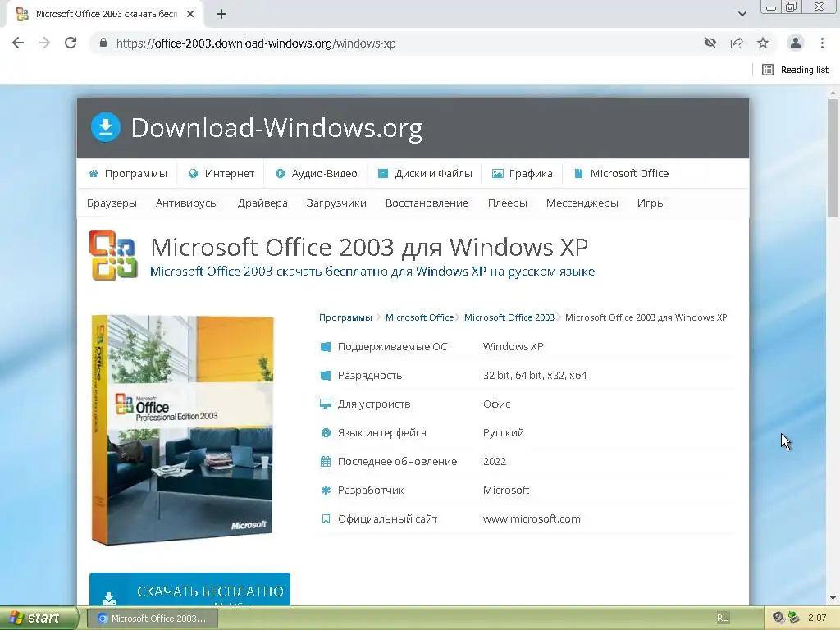Image resolution: width=840 pixels, height=630 pixels.
Task: Bookmark page with the star icon
Action: pos(763,43)
